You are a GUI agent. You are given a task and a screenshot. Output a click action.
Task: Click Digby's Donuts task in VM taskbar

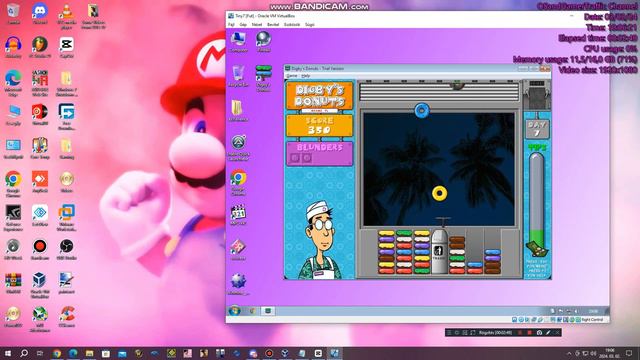click(x=268, y=311)
